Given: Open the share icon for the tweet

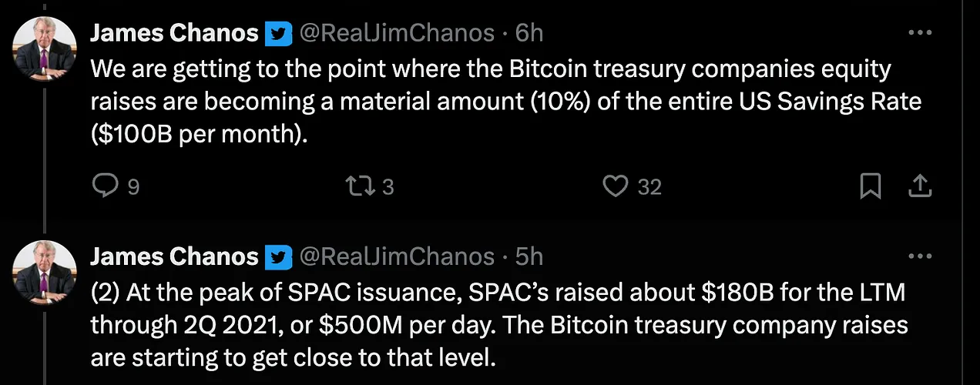Looking at the screenshot, I should click(x=918, y=186).
